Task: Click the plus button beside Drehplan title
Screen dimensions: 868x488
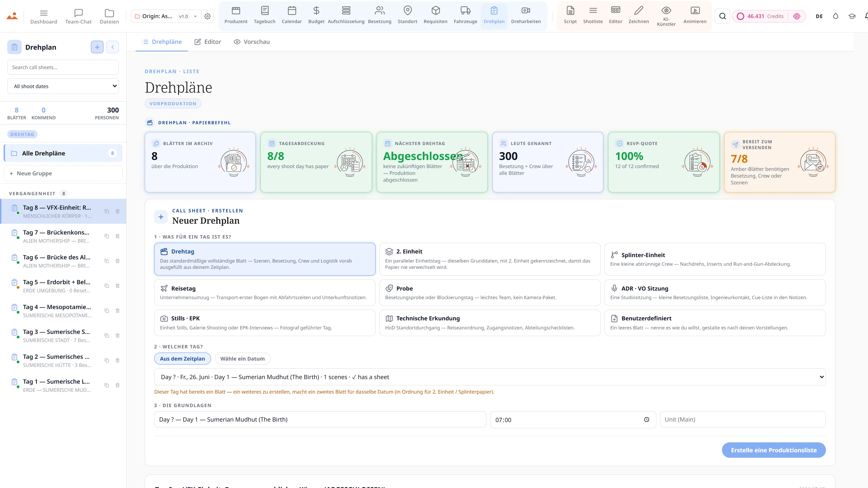Action: [x=97, y=47]
